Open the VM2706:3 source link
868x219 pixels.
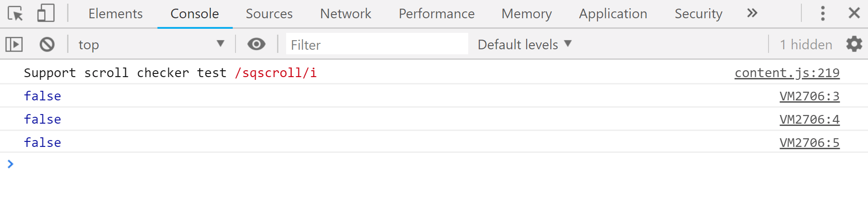[809, 96]
